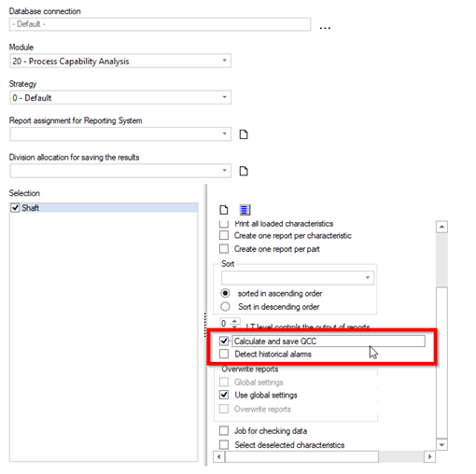Toggle Use global settings checkbox
Image resolution: width=476 pixels, height=474 pixels.
pyautogui.click(x=224, y=395)
